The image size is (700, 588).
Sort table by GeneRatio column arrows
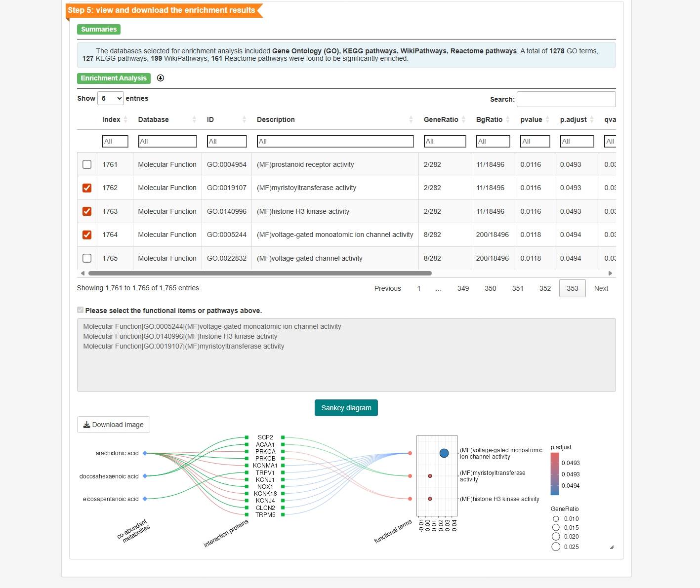point(463,119)
